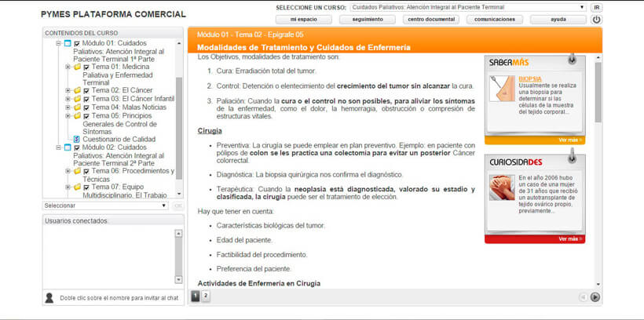Toggle checkbox for Tema 07: Equipo Multidisciplinario
Image resolution: width=644 pixels, height=320 pixels.
[86, 187]
